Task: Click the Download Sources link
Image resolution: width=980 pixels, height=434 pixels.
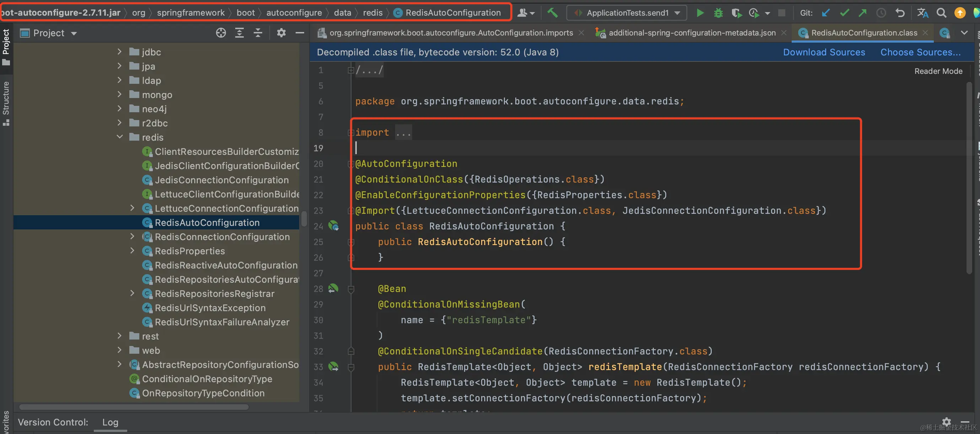Action: click(x=824, y=52)
